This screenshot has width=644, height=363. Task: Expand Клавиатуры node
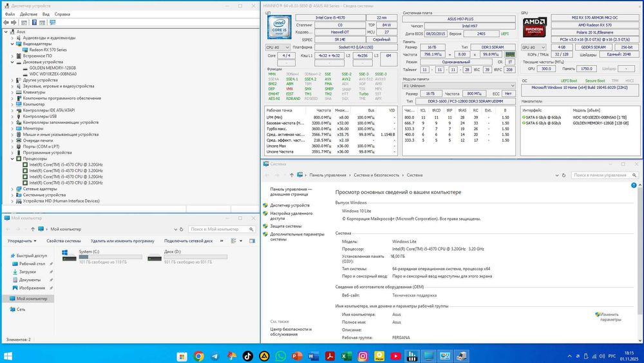(12, 92)
